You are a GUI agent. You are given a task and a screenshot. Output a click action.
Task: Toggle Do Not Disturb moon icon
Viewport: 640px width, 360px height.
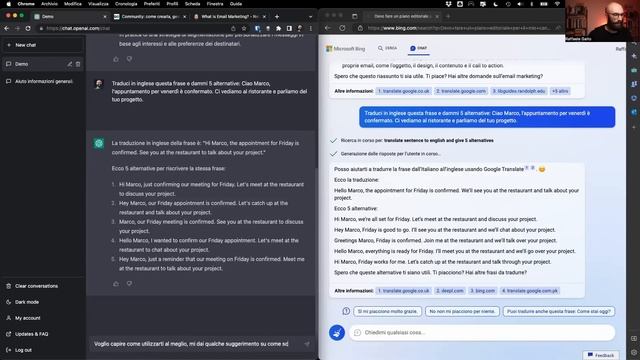point(496,4)
